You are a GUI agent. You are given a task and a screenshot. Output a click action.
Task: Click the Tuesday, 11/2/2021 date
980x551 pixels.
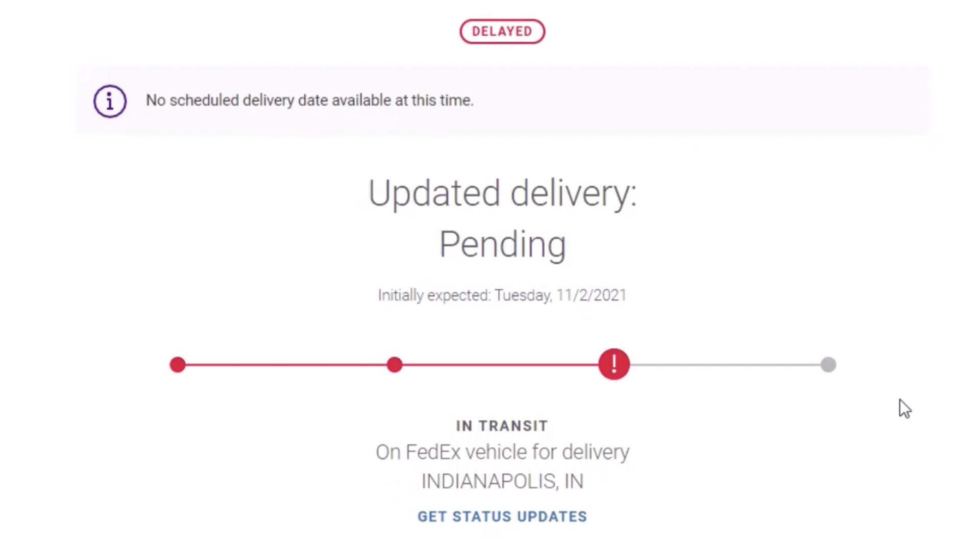560,295
